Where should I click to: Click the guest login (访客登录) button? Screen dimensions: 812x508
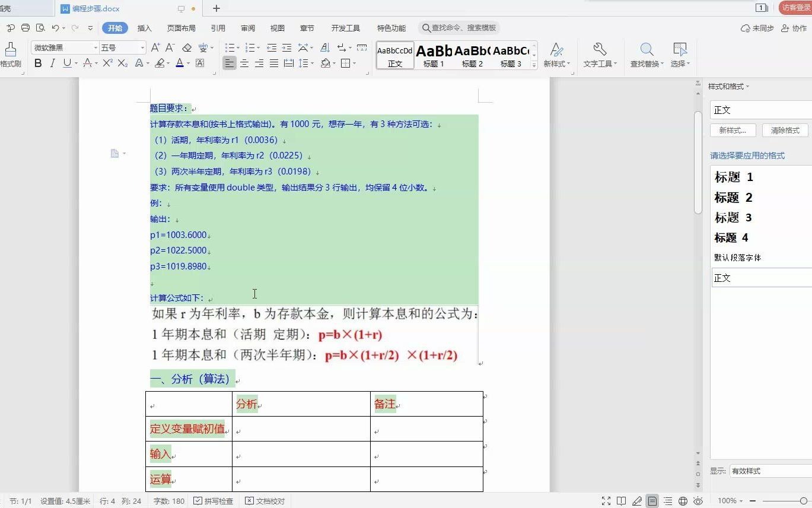coord(795,8)
